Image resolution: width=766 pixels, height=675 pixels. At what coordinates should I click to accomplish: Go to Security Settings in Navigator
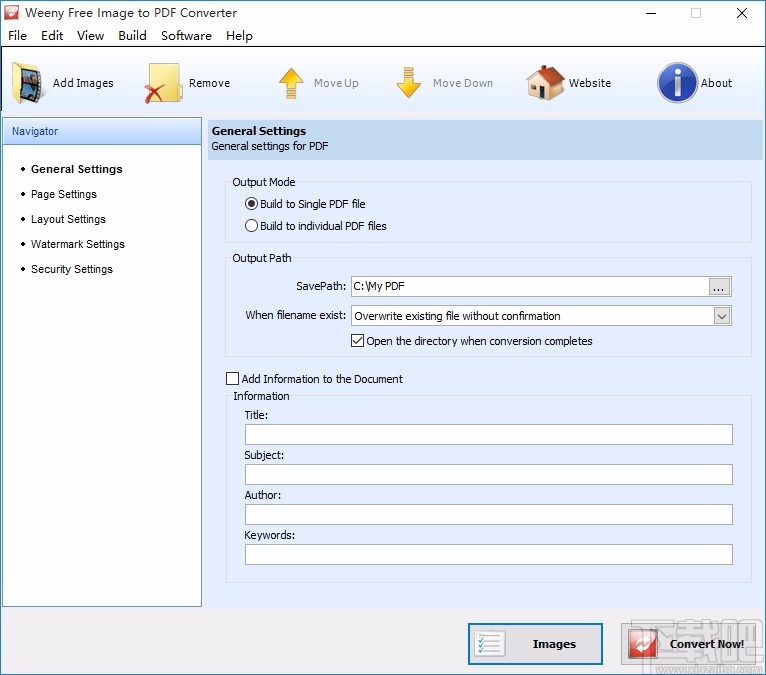point(72,269)
